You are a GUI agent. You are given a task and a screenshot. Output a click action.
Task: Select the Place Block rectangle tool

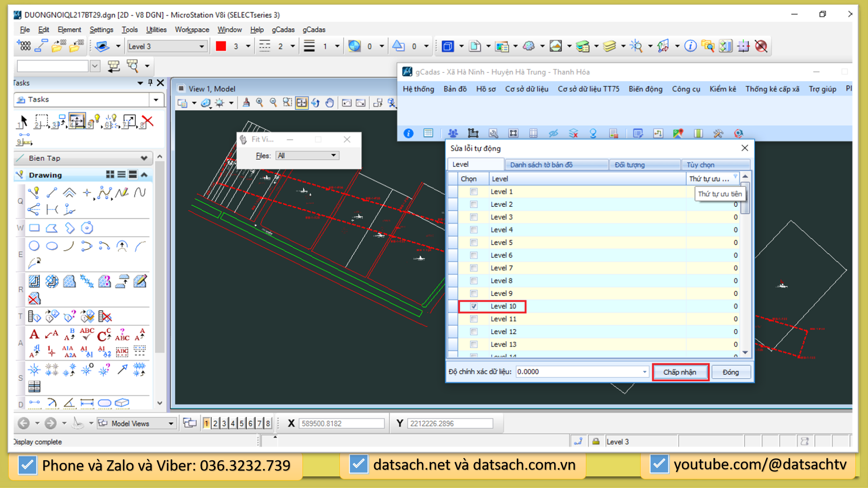click(34, 228)
